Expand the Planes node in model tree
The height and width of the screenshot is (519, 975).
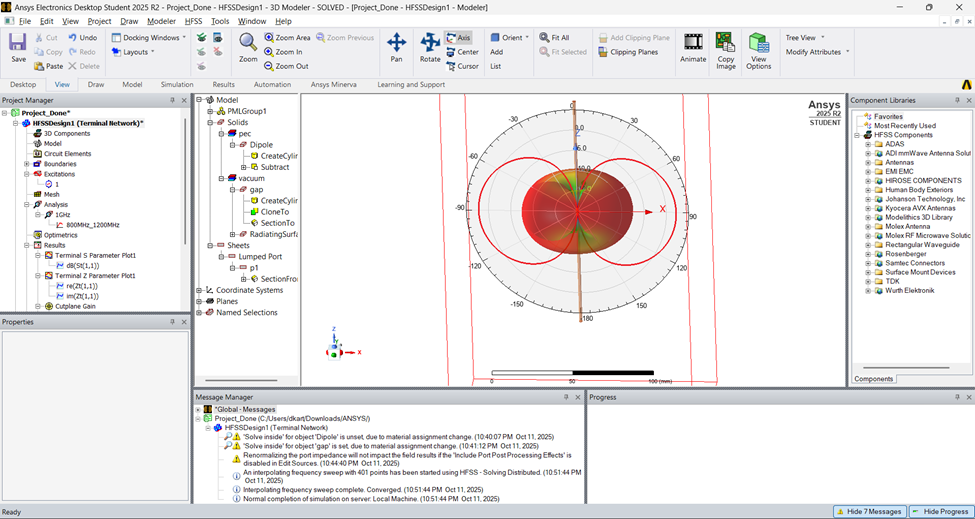(x=199, y=301)
